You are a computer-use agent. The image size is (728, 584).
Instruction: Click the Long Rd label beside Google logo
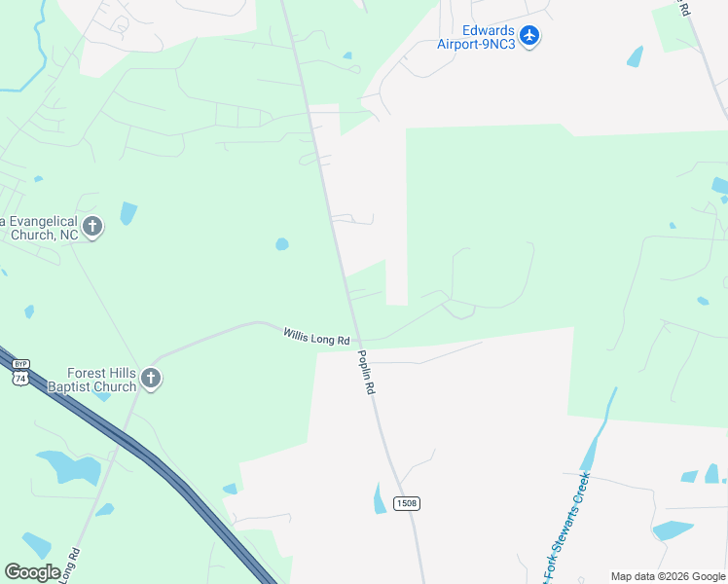(x=70, y=566)
